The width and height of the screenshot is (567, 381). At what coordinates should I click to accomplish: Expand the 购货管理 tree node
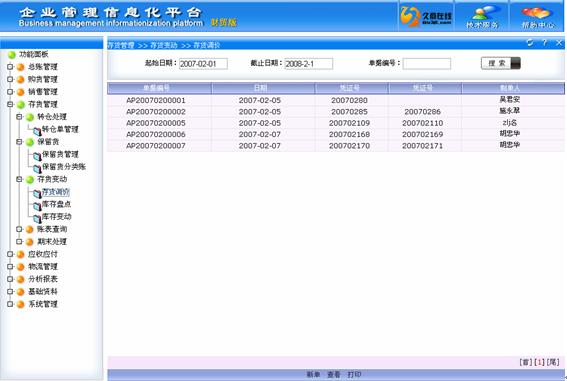point(10,79)
